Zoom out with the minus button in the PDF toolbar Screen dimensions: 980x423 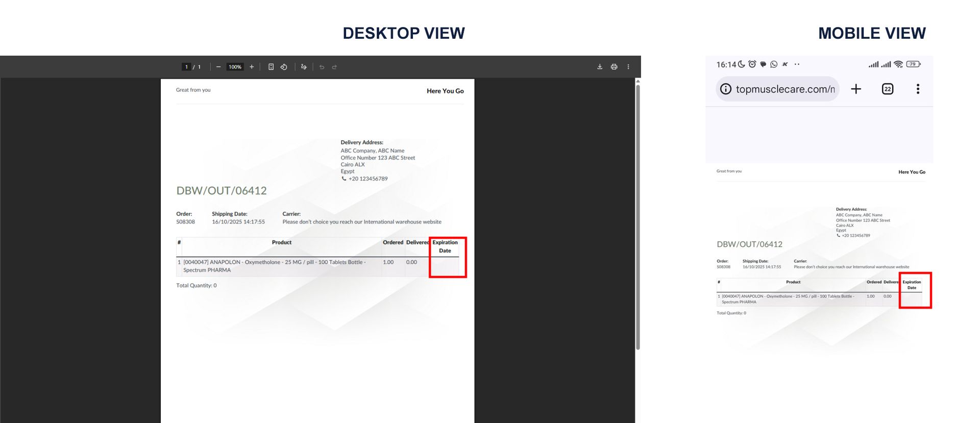coord(218,67)
